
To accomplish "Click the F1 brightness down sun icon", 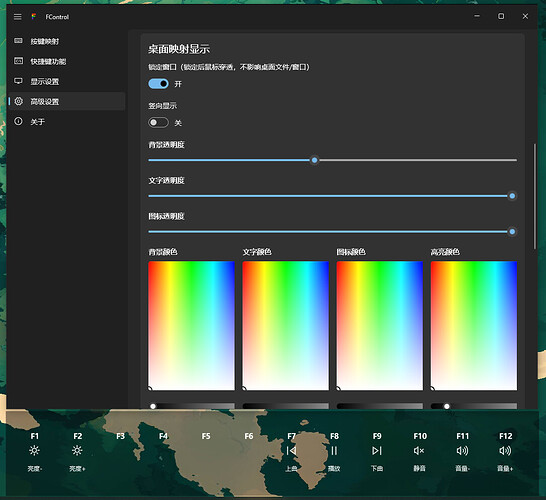I will (34, 451).
